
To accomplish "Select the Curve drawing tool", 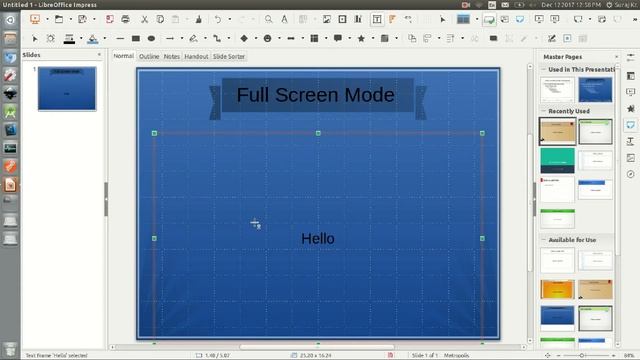I will (x=193, y=38).
